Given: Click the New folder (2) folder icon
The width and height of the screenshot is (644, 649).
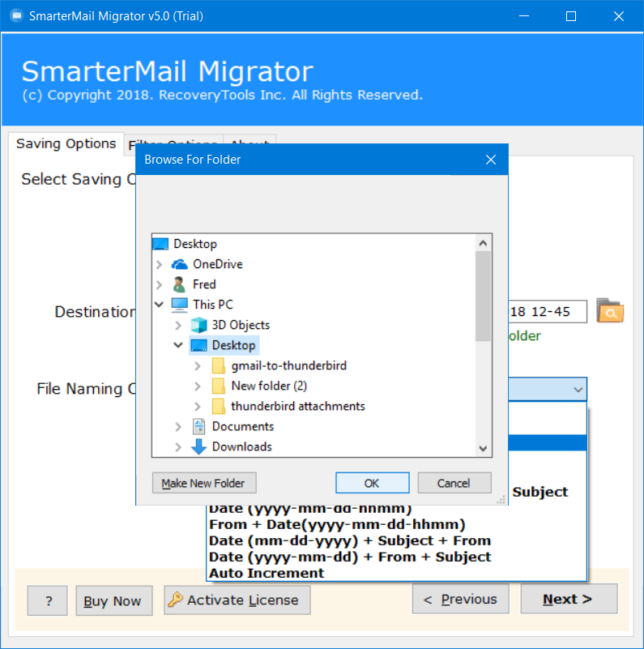Looking at the screenshot, I should coord(218,386).
